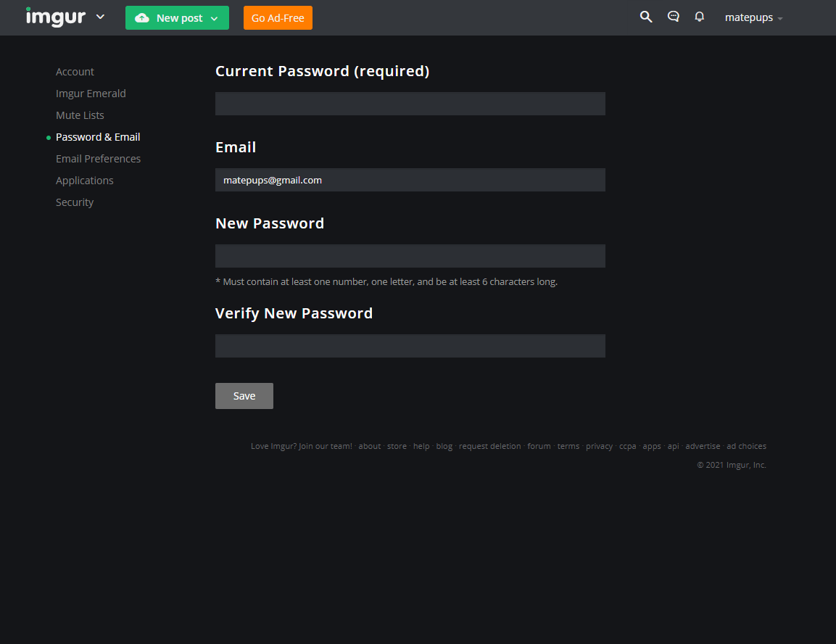Open Imgur Emerald settings
Viewport: 836px width, 644px height.
[x=91, y=94]
